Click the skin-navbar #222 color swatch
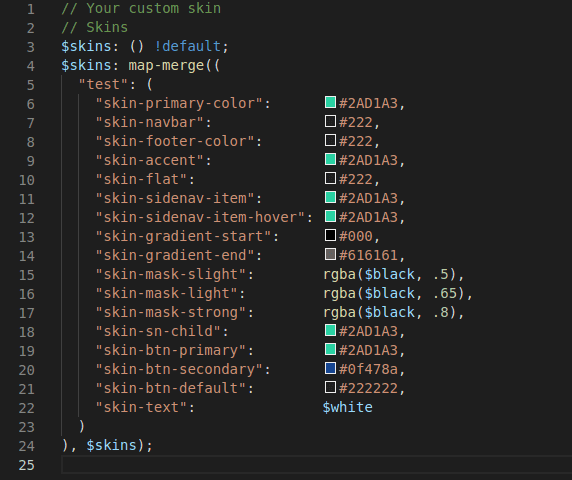 [x=330, y=121]
